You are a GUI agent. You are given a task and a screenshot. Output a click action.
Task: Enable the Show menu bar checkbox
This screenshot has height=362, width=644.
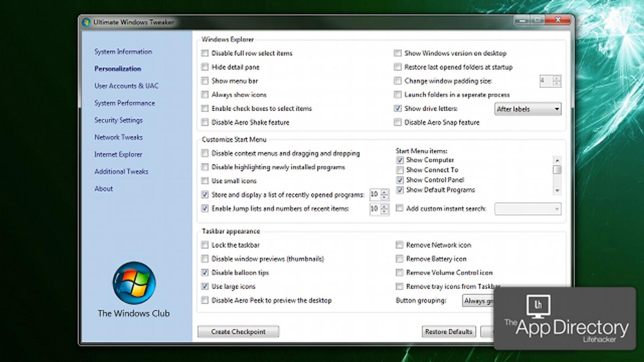(x=204, y=81)
